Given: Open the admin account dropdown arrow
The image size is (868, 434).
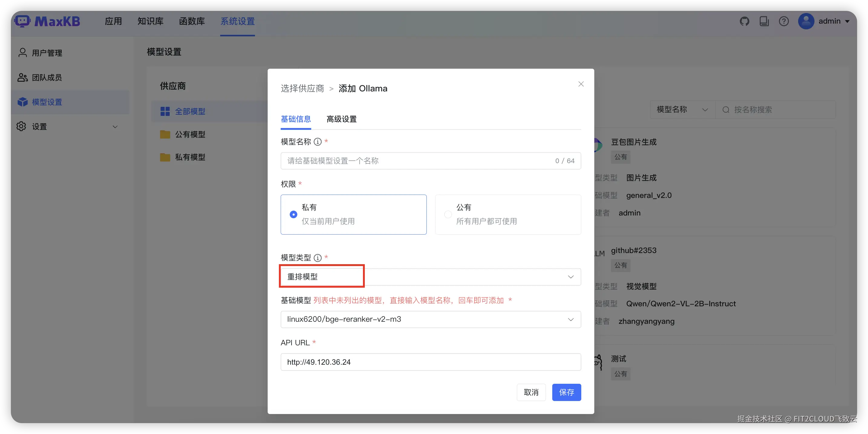Looking at the screenshot, I should coord(847,21).
